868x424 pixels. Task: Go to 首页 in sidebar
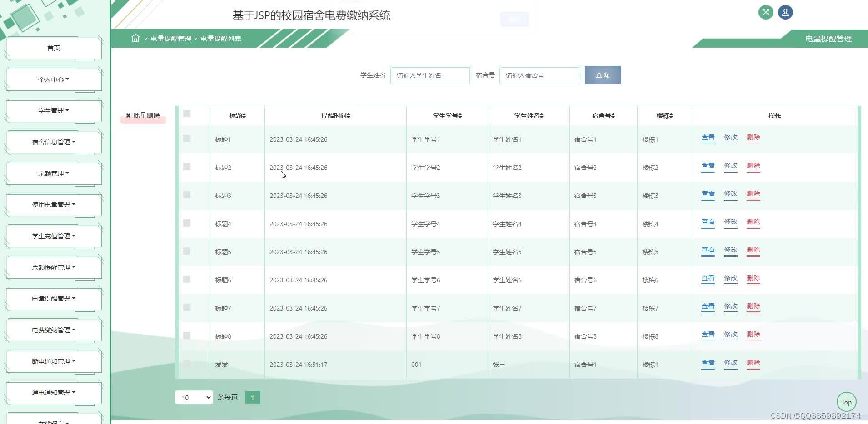pyautogui.click(x=54, y=48)
